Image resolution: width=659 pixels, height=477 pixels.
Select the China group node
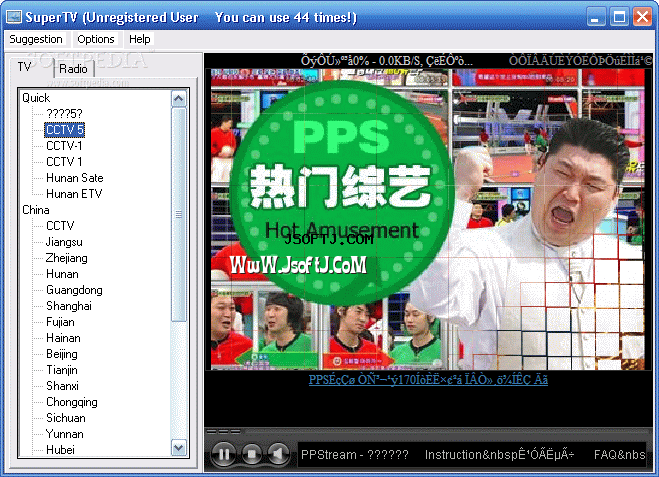point(36,210)
